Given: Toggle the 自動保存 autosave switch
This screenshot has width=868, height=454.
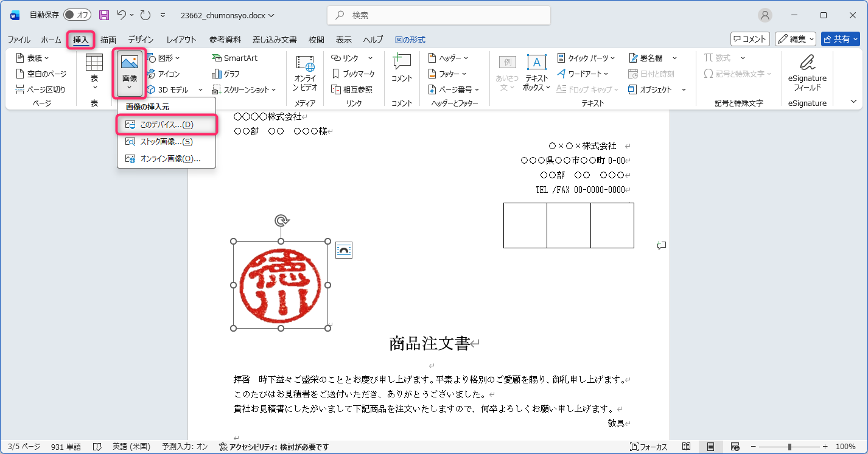Looking at the screenshot, I should click(77, 15).
